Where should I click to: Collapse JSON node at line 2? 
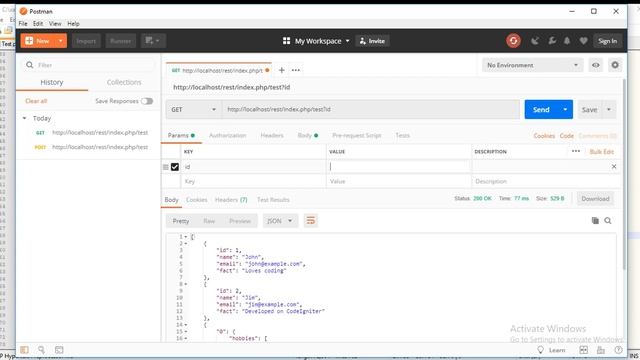(x=186, y=244)
